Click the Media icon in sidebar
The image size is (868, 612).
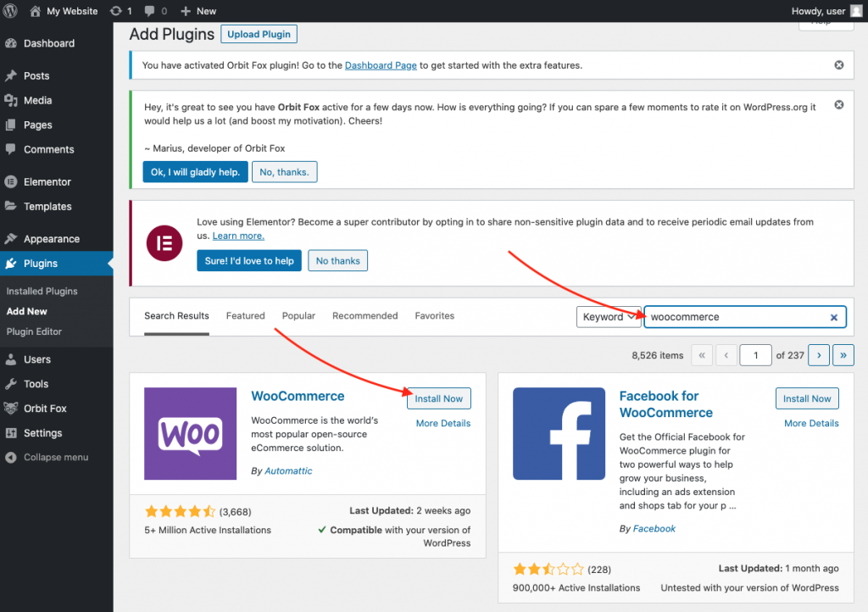click(x=11, y=100)
